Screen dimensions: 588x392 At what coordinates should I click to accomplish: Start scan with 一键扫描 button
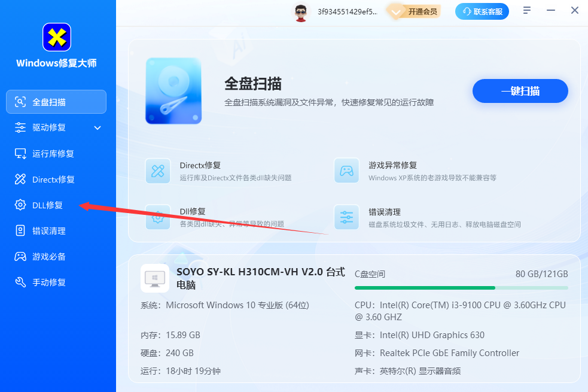pyautogui.click(x=520, y=91)
